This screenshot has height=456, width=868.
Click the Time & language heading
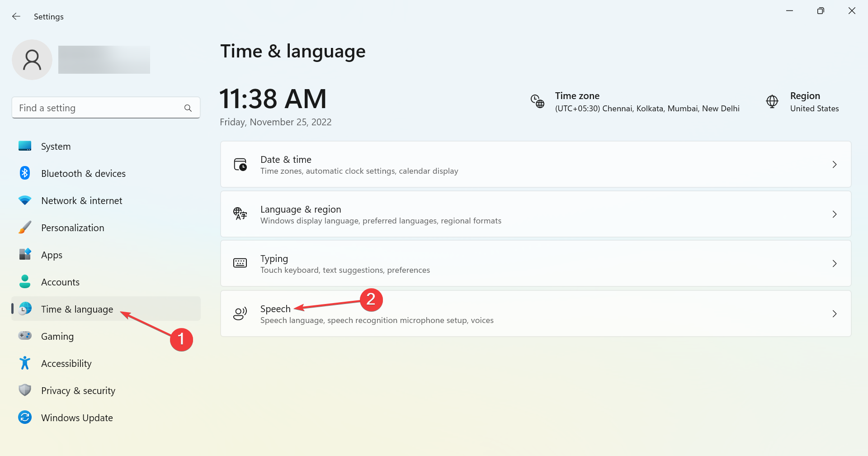coord(292,51)
